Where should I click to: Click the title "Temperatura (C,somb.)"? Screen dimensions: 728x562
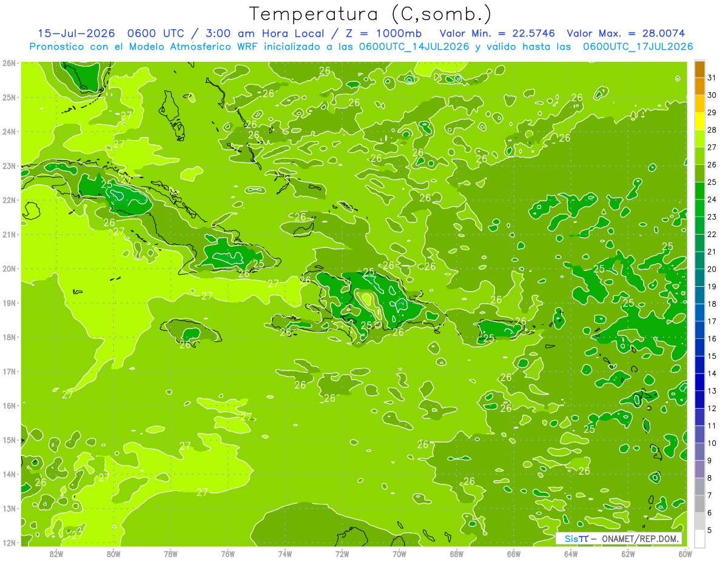[x=370, y=14]
